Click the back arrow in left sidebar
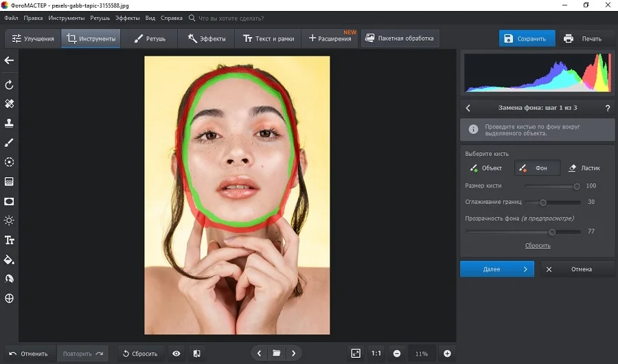Viewport: 618px width, 364px height. pos(9,60)
